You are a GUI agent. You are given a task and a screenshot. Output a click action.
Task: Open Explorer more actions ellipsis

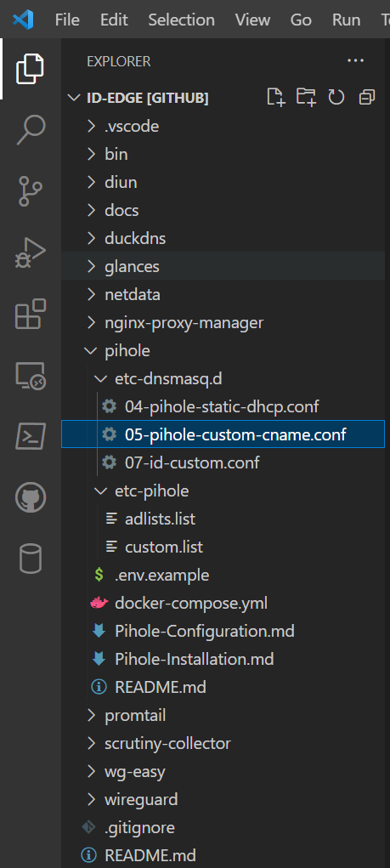tap(355, 61)
